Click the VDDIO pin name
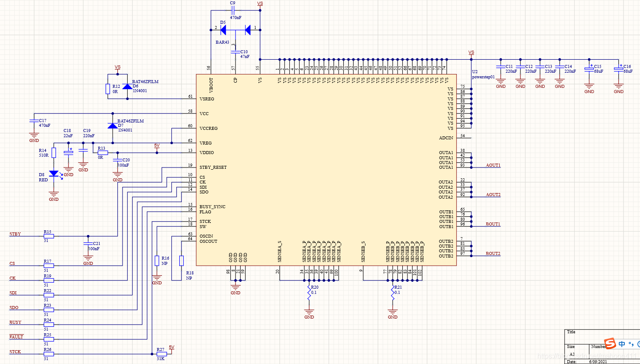The height and width of the screenshot is (364, 640). point(207,153)
